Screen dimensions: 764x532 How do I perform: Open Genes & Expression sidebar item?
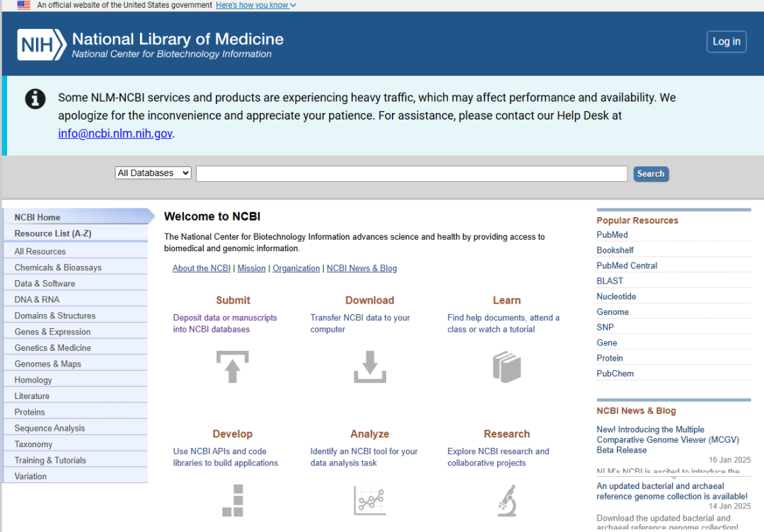[52, 332]
